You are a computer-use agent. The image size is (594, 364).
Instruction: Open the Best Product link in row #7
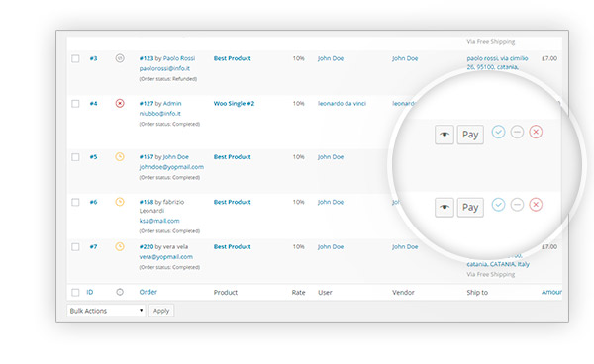[233, 247]
